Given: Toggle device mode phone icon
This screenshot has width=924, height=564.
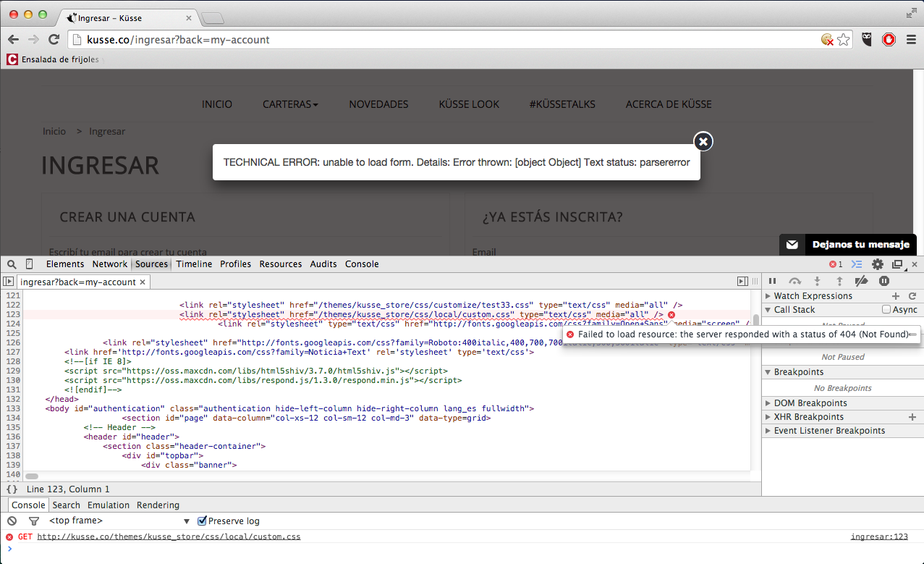Looking at the screenshot, I should coord(30,264).
